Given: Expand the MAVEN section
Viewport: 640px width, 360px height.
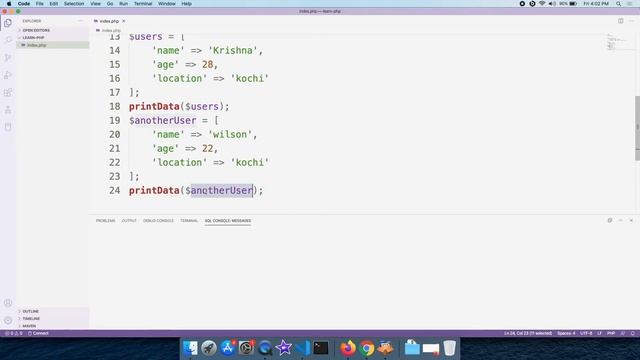Looking at the screenshot, I should point(29,326).
